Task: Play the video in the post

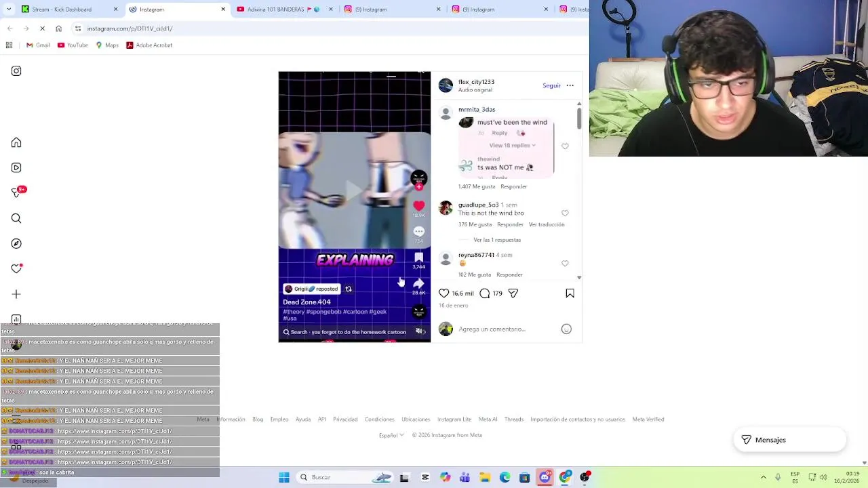Action: 354,191
